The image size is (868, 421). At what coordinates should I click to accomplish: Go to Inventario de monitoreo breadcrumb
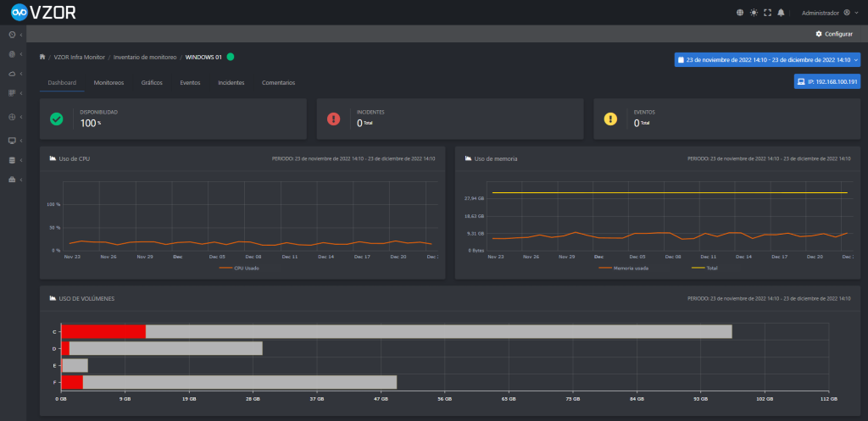pos(145,57)
